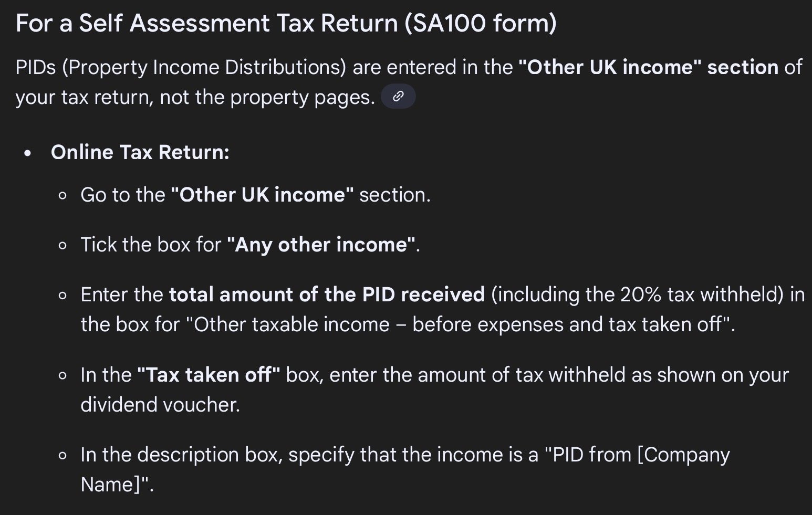
Task: Click the hollow bullet beside "In the description box"
Action: point(63,456)
